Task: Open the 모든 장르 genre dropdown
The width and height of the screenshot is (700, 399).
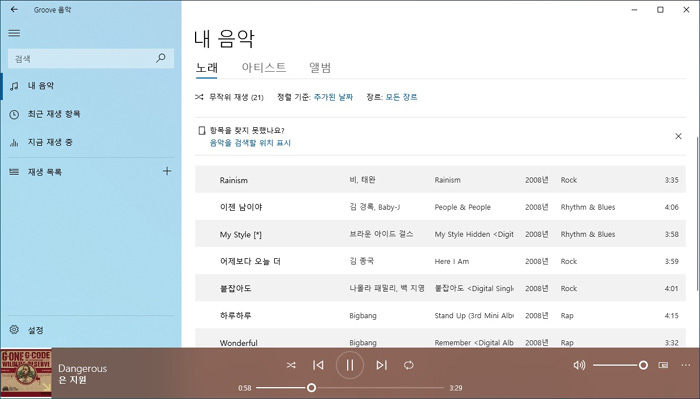Action: pyautogui.click(x=401, y=97)
